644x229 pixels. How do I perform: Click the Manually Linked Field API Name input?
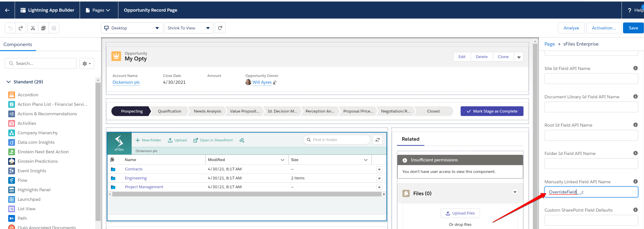click(591, 192)
